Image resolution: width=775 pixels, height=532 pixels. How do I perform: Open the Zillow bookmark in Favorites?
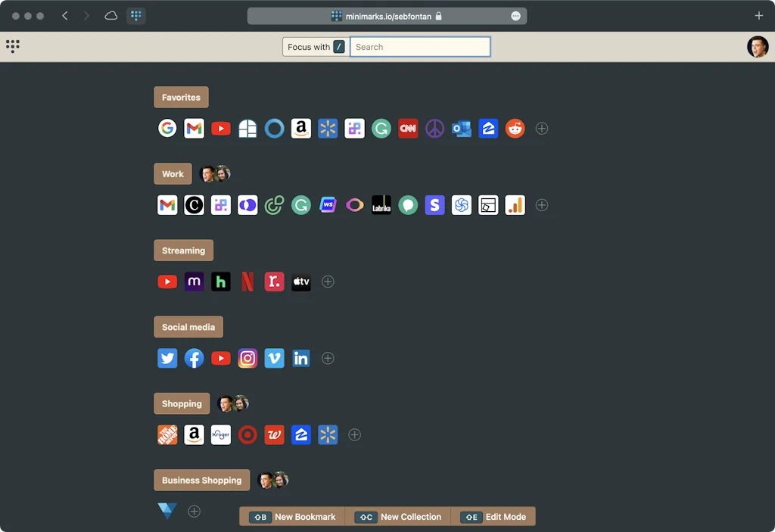tap(488, 129)
